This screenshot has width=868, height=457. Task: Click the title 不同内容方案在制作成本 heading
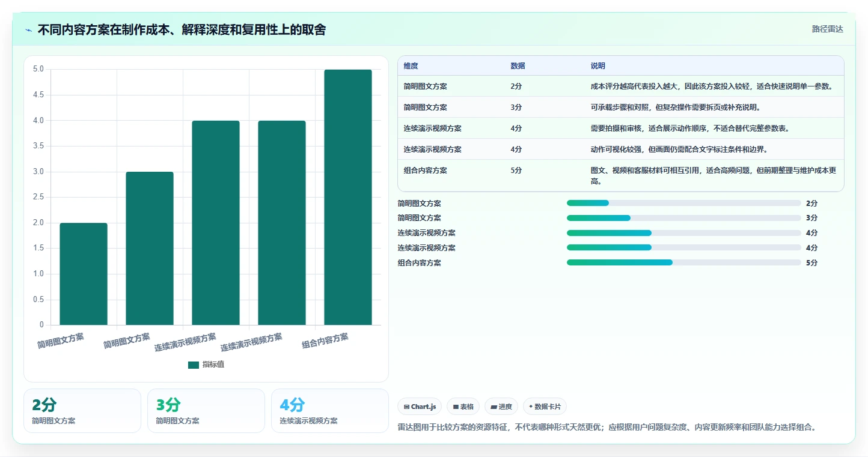[x=182, y=29]
